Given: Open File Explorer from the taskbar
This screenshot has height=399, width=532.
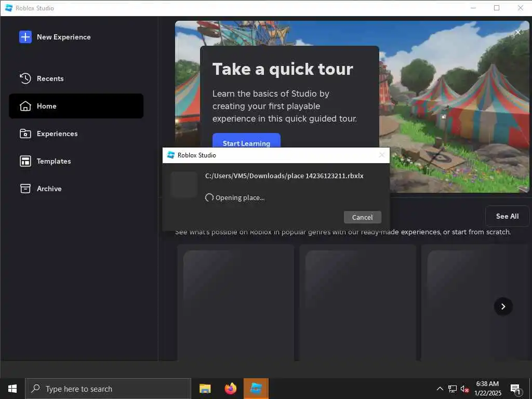Looking at the screenshot, I should pos(205,389).
